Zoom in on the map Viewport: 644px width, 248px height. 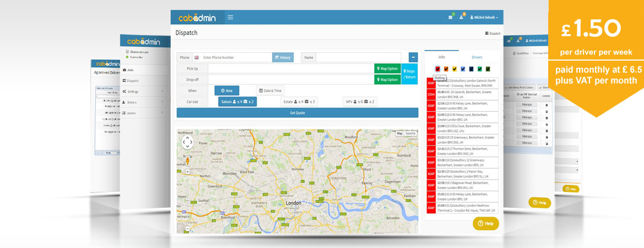(188, 172)
